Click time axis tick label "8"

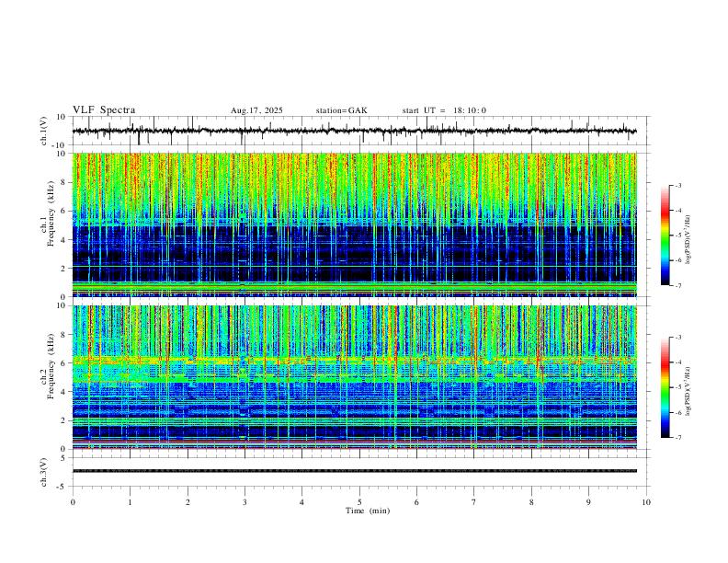click(531, 502)
